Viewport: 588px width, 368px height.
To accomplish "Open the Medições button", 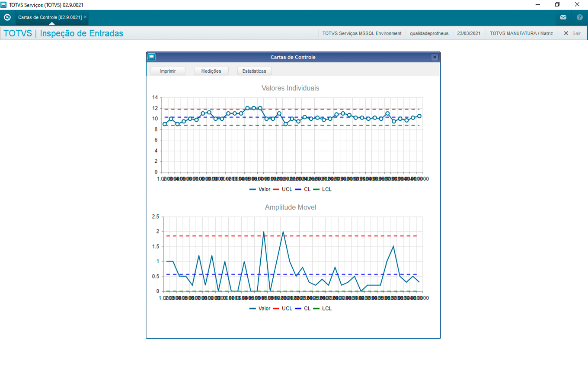I will click(x=211, y=71).
